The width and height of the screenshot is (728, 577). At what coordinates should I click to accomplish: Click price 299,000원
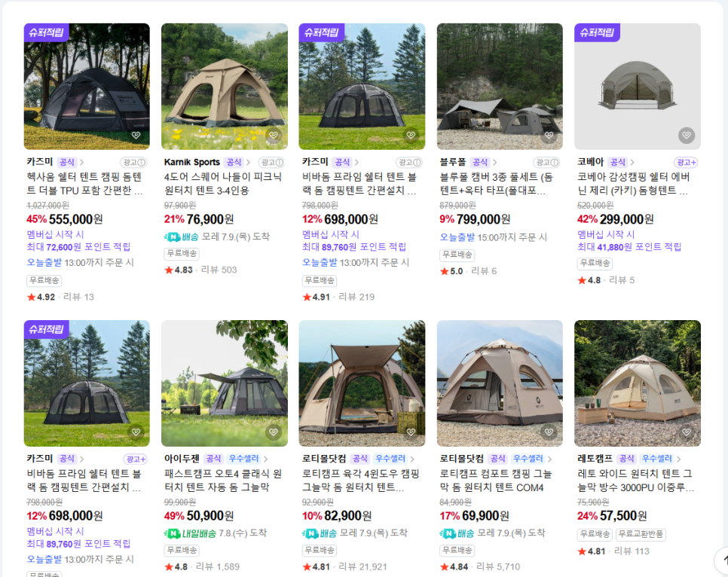[x=627, y=219]
